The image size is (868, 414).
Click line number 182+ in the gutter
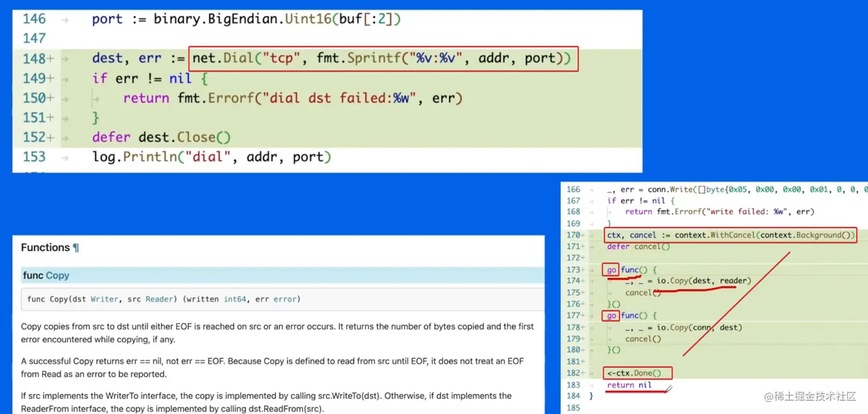575,373
